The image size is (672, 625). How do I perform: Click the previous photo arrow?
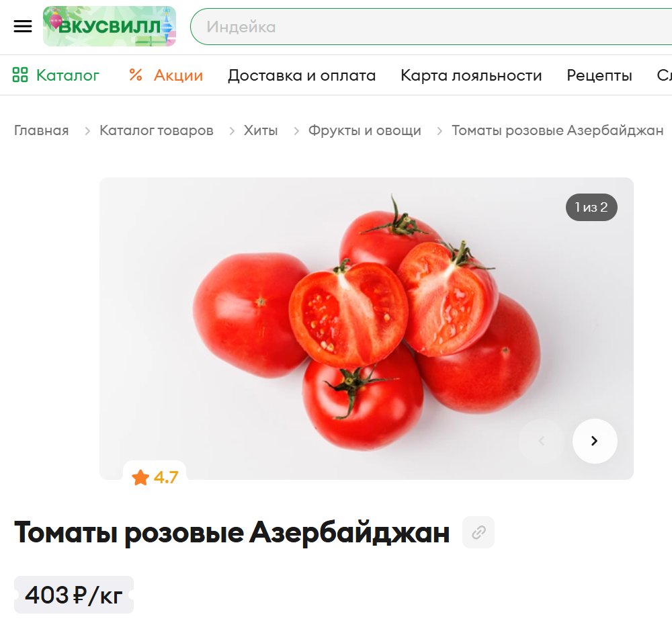click(x=541, y=441)
